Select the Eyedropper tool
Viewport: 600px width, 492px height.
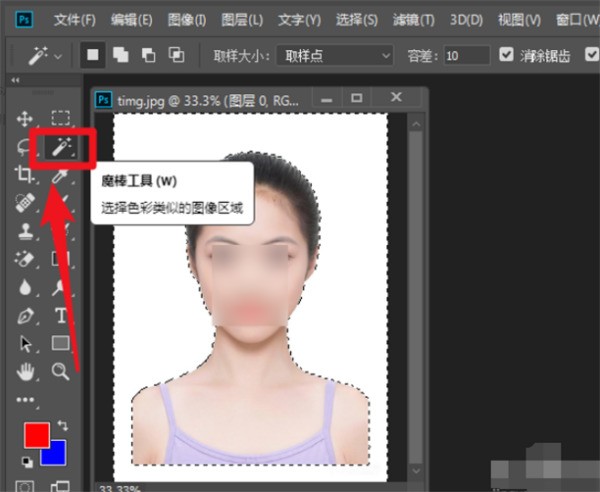tap(61, 177)
